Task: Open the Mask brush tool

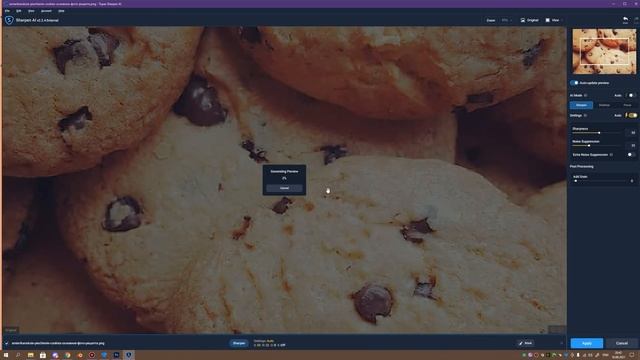Action: (525, 343)
